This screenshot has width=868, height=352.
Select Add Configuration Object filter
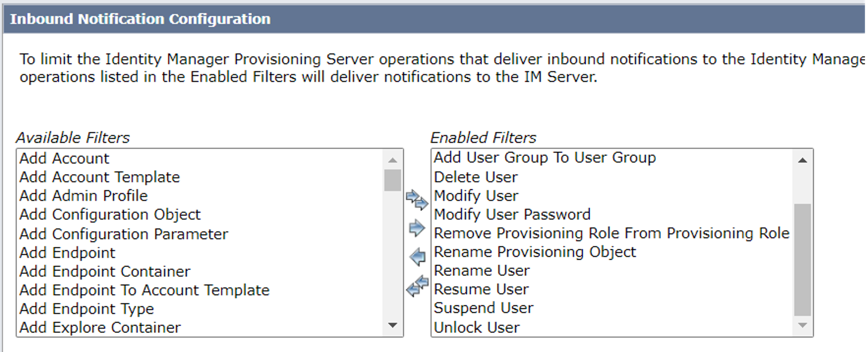(x=110, y=215)
